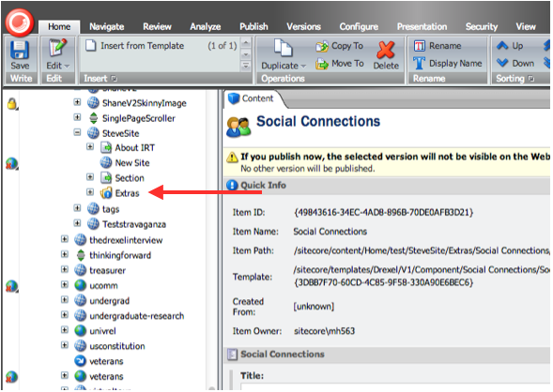
Task: Switch to the Navigate ribbon tab
Action: coord(106,27)
